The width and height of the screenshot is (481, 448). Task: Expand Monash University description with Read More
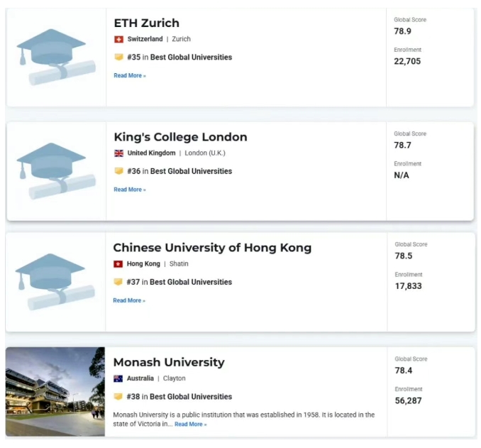tap(191, 425)
